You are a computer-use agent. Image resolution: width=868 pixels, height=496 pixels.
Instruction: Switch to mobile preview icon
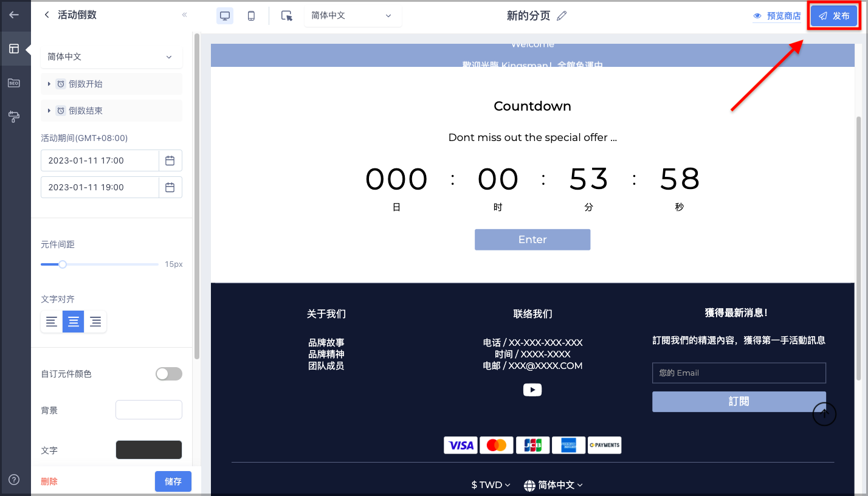point(251,16)
